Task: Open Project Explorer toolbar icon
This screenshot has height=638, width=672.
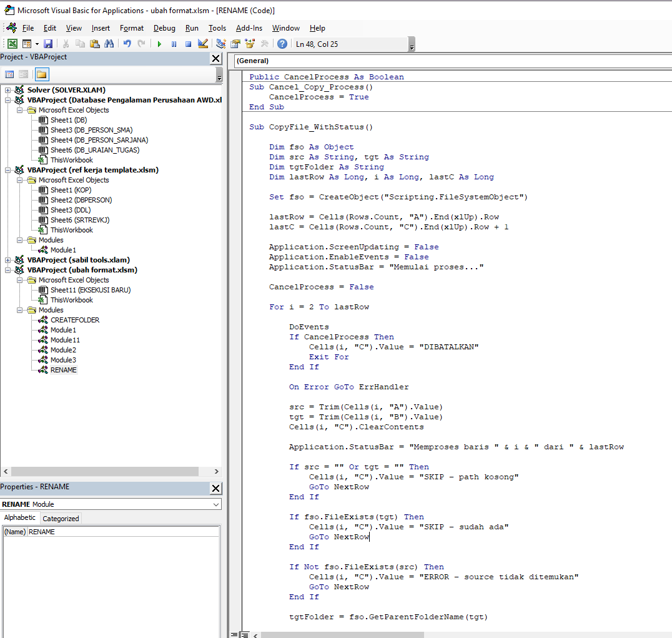Action: click(220, 44)
